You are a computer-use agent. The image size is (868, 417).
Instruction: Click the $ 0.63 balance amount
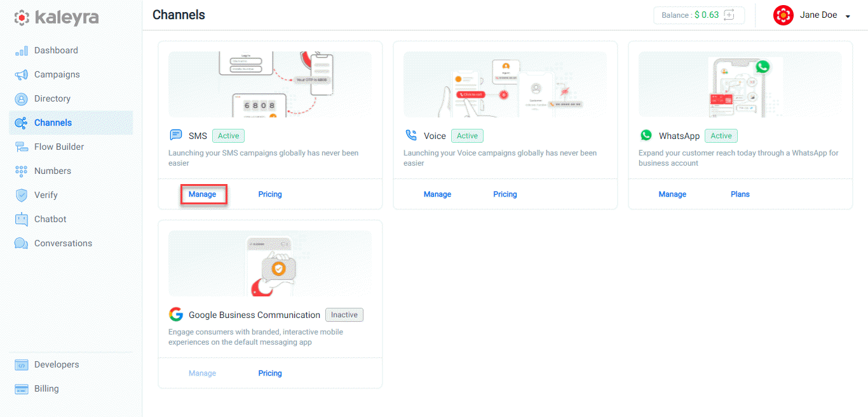coord(707,15)
